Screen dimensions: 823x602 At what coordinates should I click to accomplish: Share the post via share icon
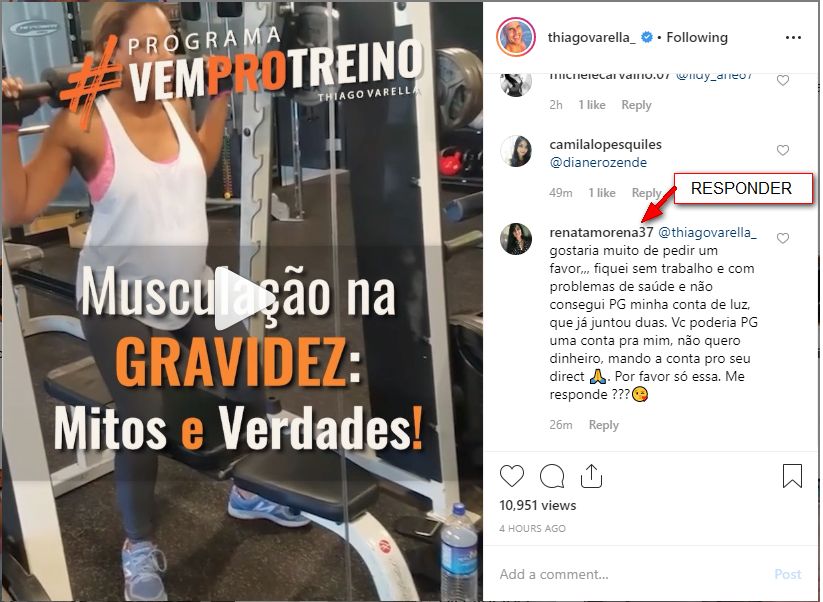(x=591, y=476)
